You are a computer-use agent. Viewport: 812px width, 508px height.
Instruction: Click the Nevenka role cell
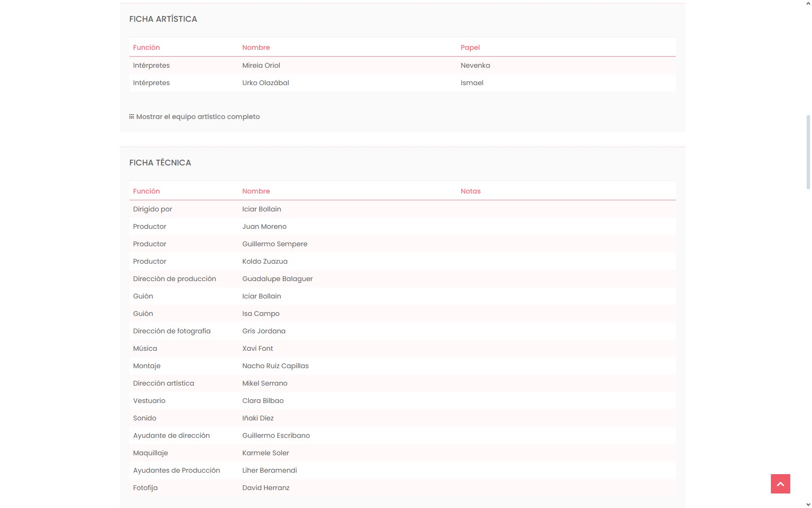[475, 65]
